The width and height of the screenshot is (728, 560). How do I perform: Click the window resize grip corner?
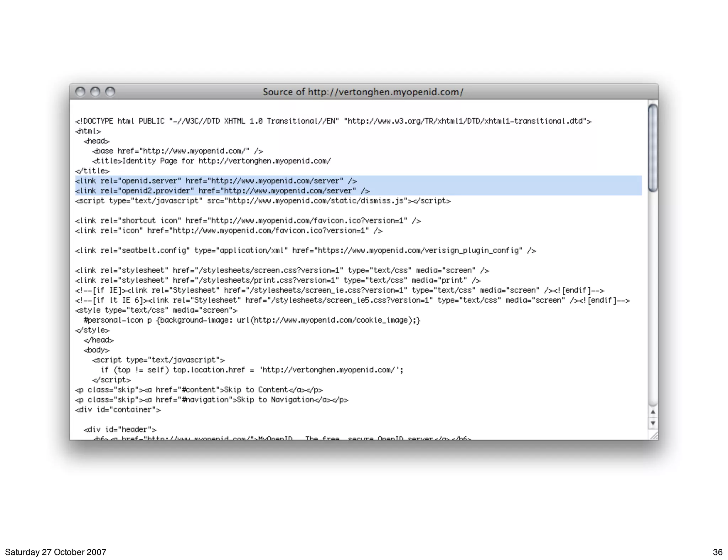(653, 435)
